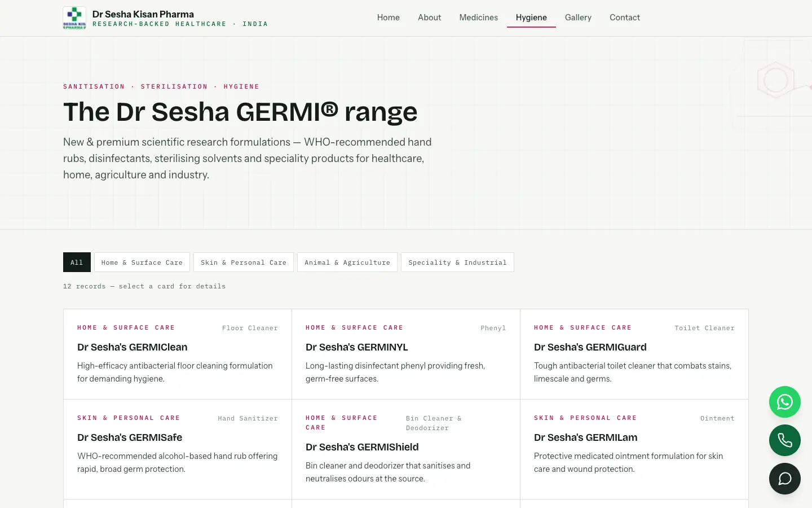The image size is (812, 508).
Task: Click the 'Research-backed Healthcare · India' tagline
Action: click(180, 24)
